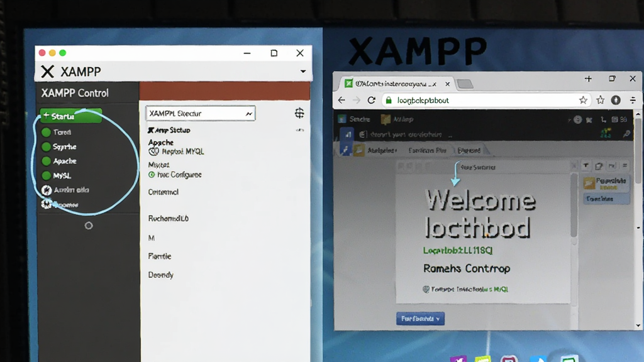This screenshot has width=644, height=362.
Task: Click star icon right of address bar
Action: (x=601, y=100)
